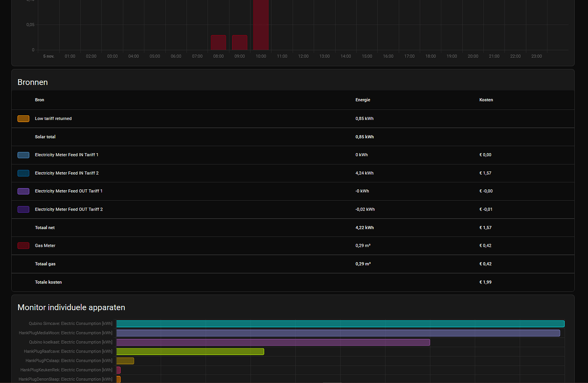
Task: Click the 4,24 kWh energy value
Action: [365, 173]
